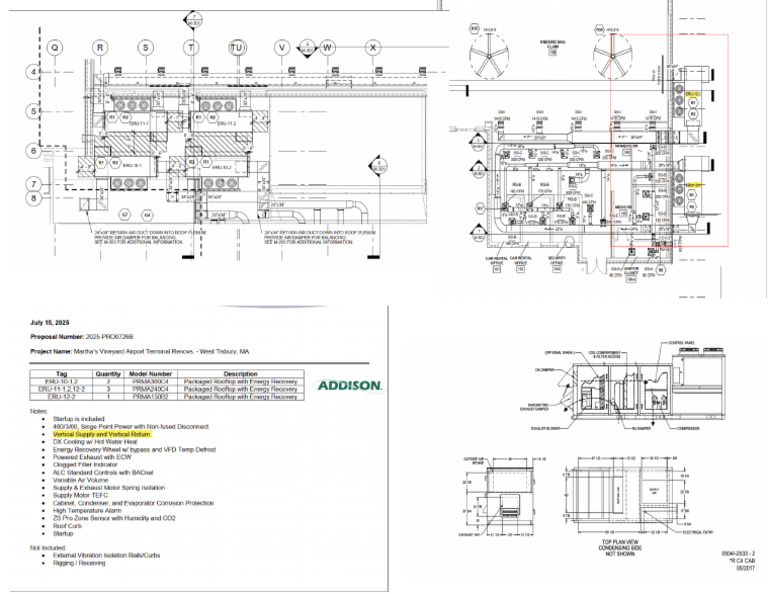This screenshot has width=768, height=594.
Task: Click the 'Model Number' column header
Action: point(150,374)
